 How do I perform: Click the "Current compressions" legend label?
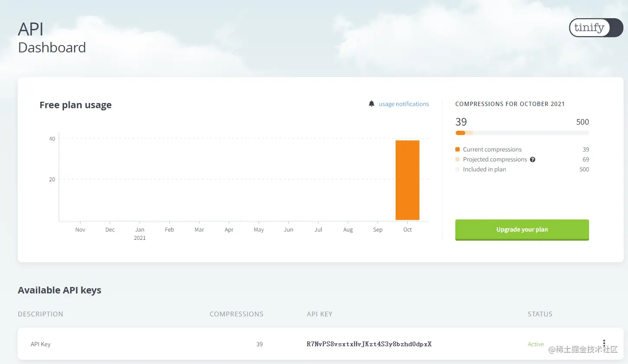click(x=493, y=149)
